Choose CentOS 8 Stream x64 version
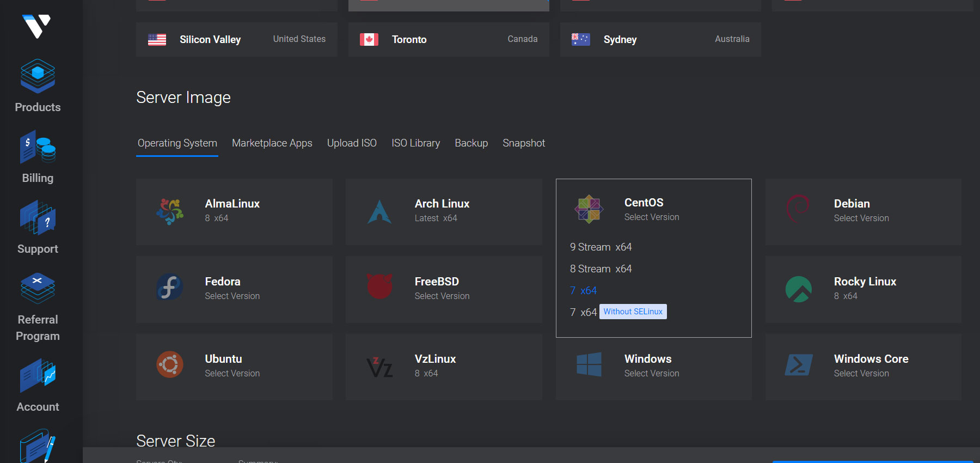 (601, 269)
